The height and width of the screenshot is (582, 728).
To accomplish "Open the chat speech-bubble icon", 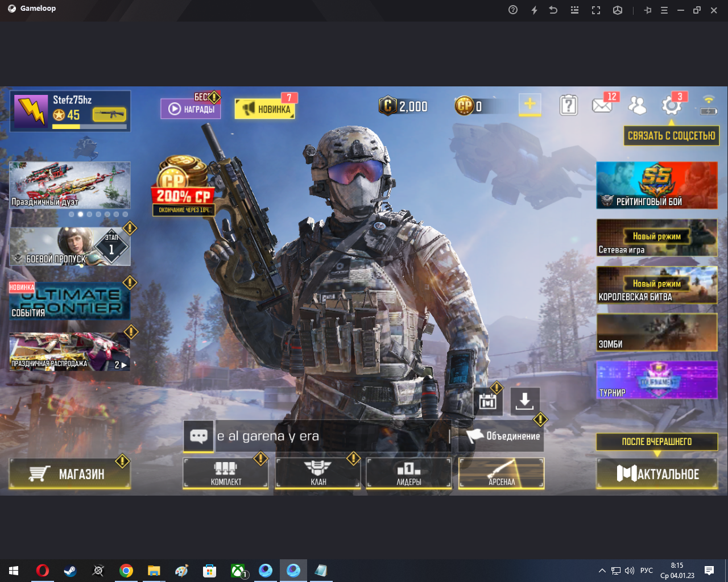I will (198, 436).
